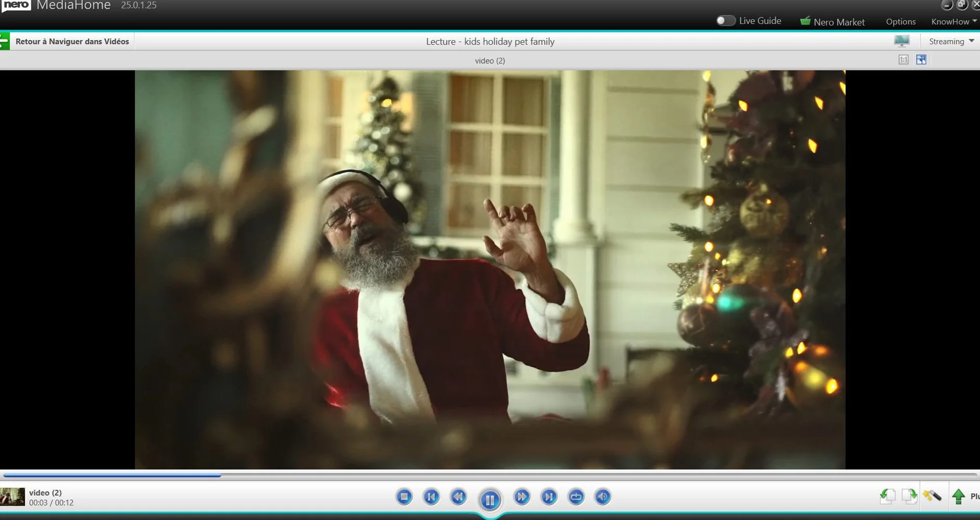Viewport: 980px width, 520px height.
Task: Stop the video playback
Action: click(x=404, y=497)
